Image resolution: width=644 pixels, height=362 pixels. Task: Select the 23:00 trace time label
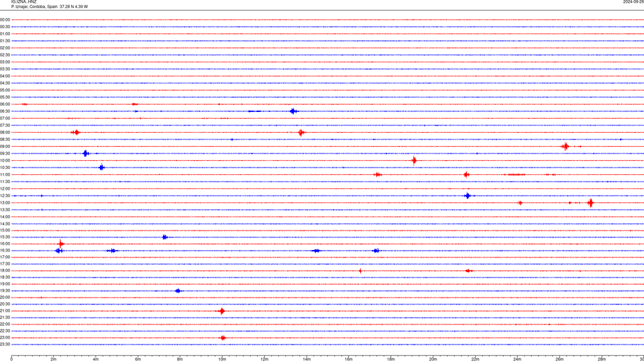coord(5,338)
